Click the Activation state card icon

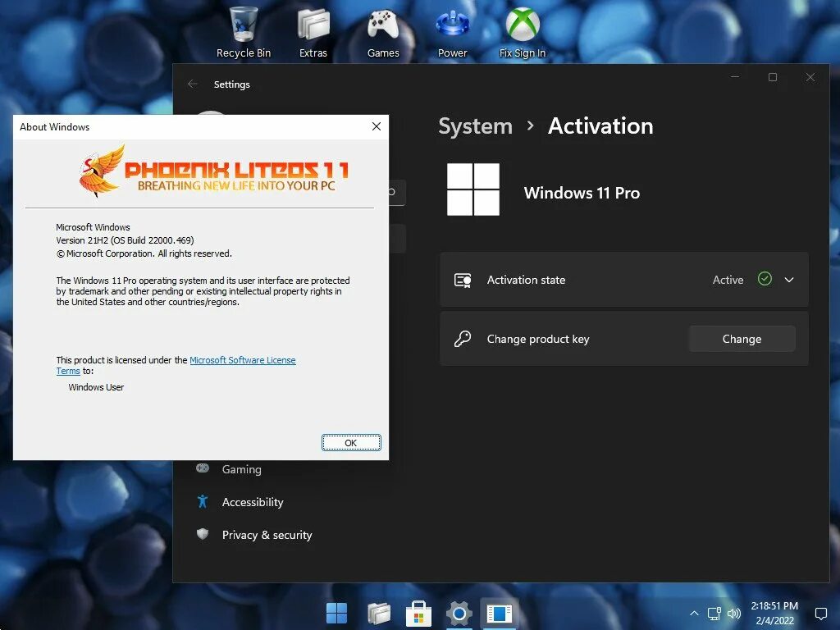[462, 280]
